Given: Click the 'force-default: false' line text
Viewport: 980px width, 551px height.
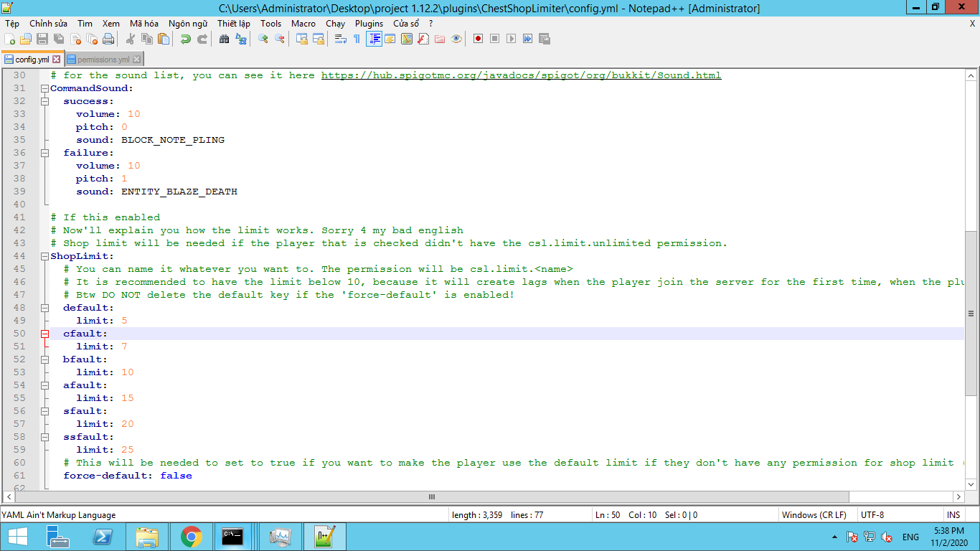Looking at the screenshot, I should 128,476.
